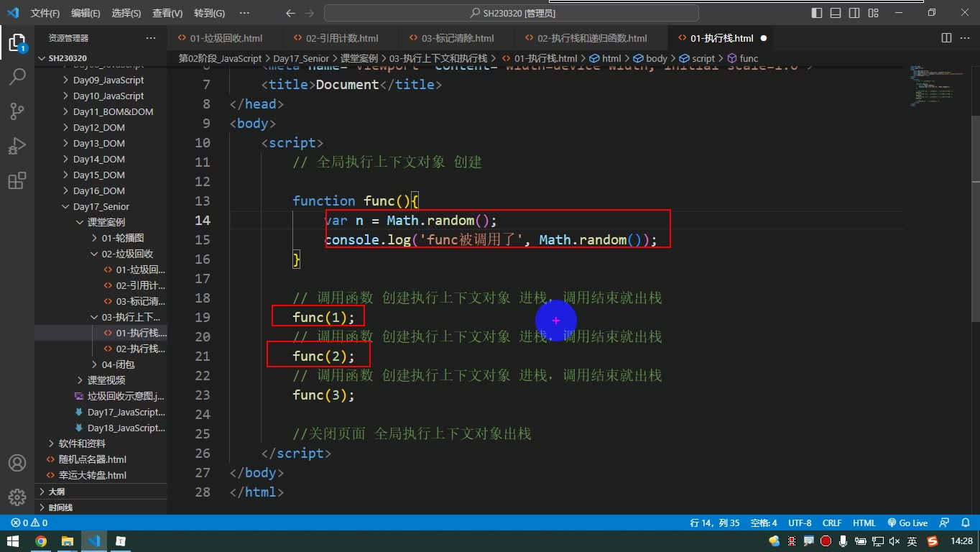Collapse the 课堂案例 folder
This screenshot has height=552, width=980.
[101, 222]
